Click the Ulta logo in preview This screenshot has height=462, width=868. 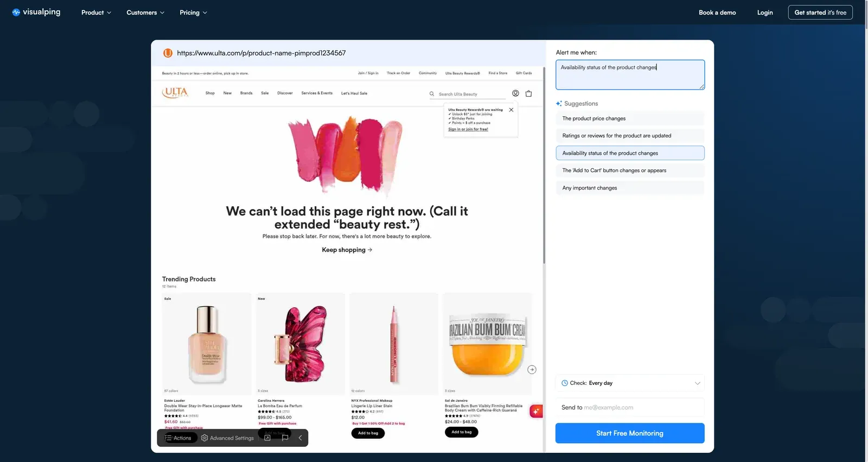point(175,93)
